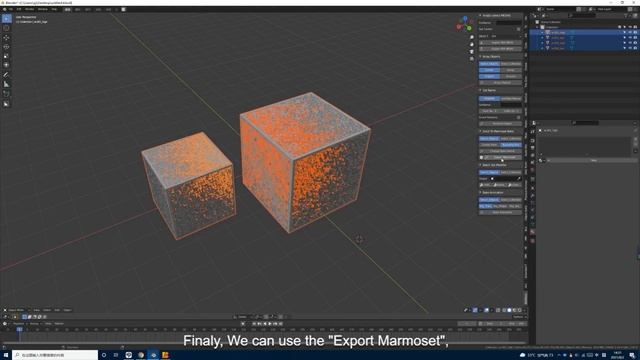Collapse the Bake Animation panel
Screen dimensions: 640x360
coord(480,192)
